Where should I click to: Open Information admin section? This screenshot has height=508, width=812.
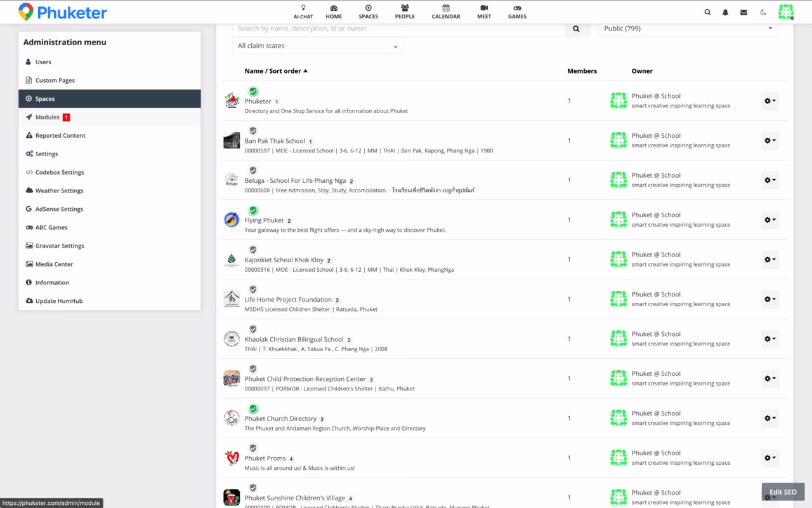(110, 283)
